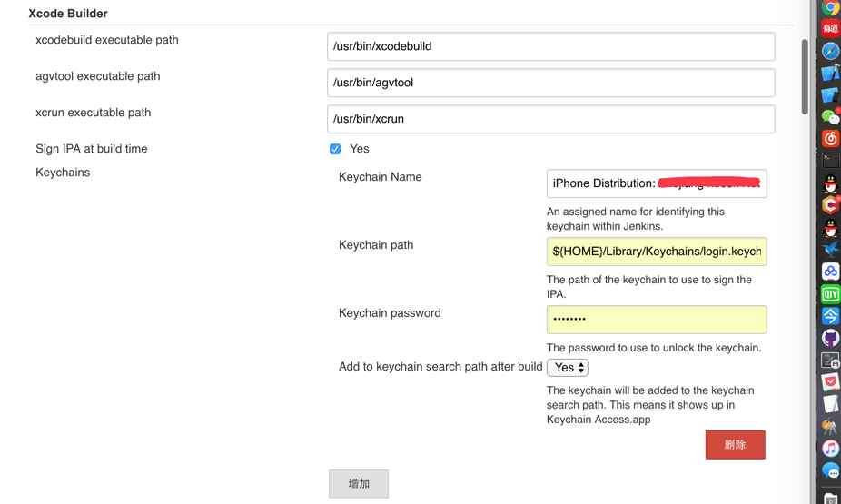The height and width of the screenshot is (504, 841).
Task: Toggle Sign IPA at build time checkbox
Action: tap(335, 149)
